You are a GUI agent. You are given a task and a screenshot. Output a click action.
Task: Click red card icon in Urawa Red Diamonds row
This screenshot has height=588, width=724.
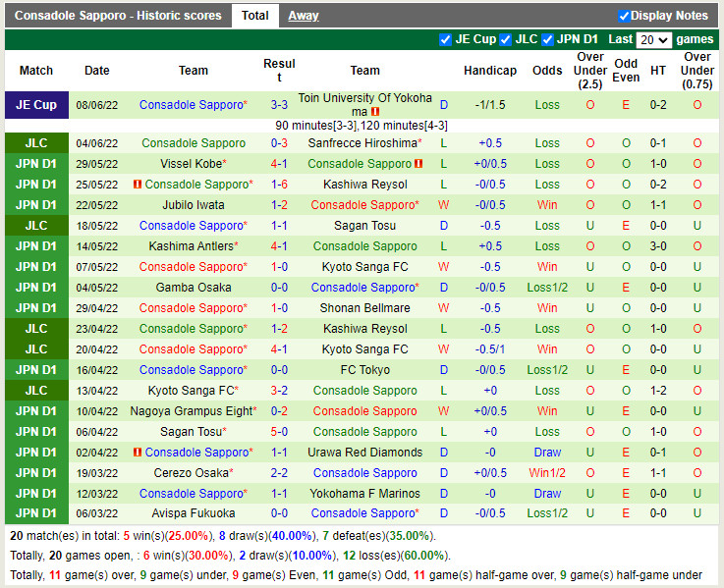(138, 453)
